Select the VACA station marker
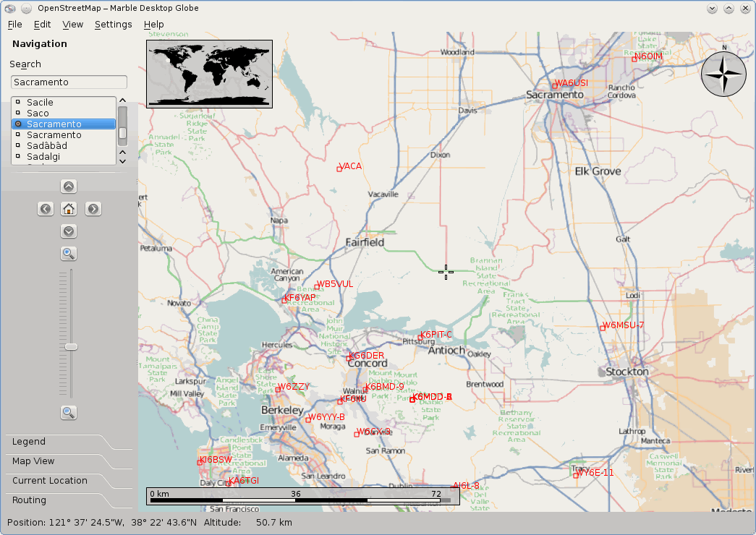Viewport: 756px width, 535px height. tap(339, 169)
